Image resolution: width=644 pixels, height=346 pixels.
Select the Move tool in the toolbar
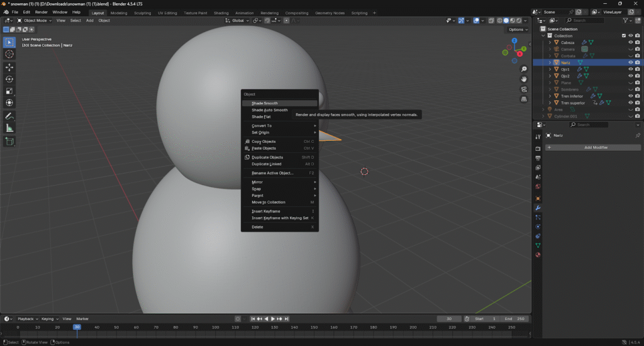point(9,67)
